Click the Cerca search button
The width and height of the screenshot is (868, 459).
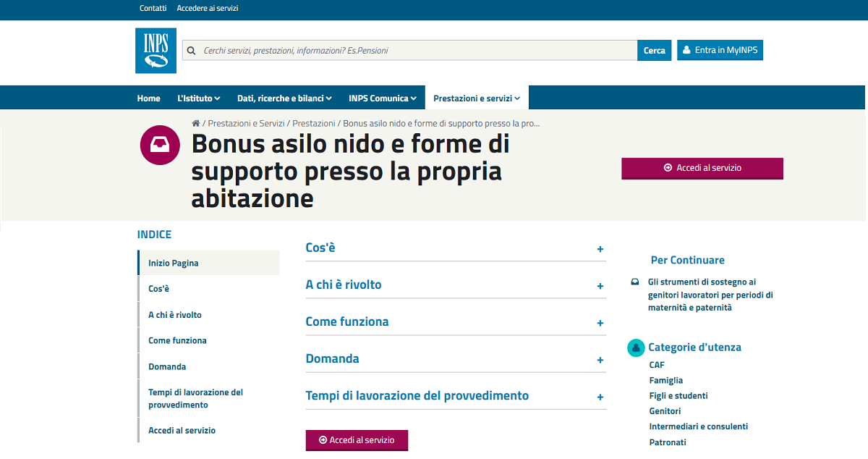coord(655,50)
